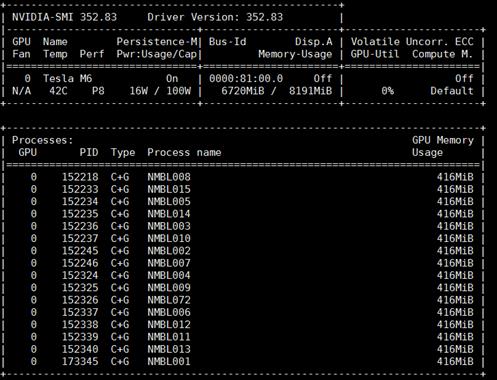This screenshot has width=497, height=380.
Task: Click the Tesla M6 GPU name
Action: pyautogui.click(x=67, y=79)
